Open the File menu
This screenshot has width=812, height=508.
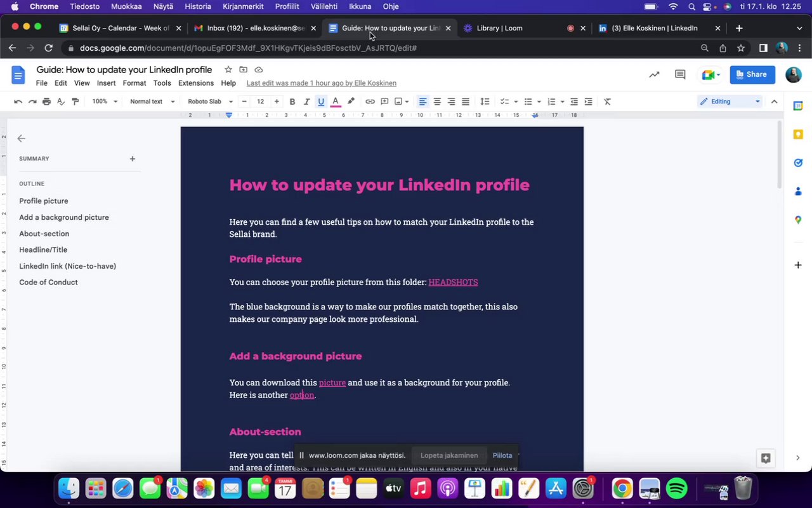(42, 83)
